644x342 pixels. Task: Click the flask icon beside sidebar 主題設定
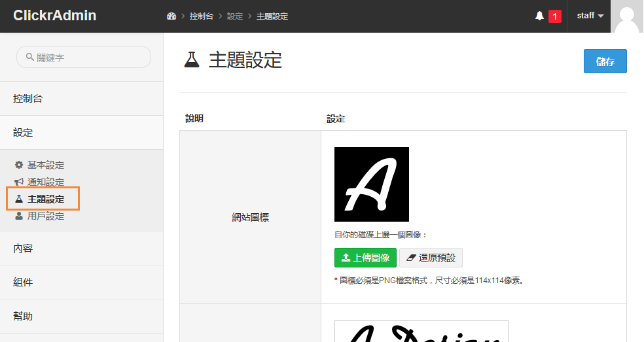19,199
